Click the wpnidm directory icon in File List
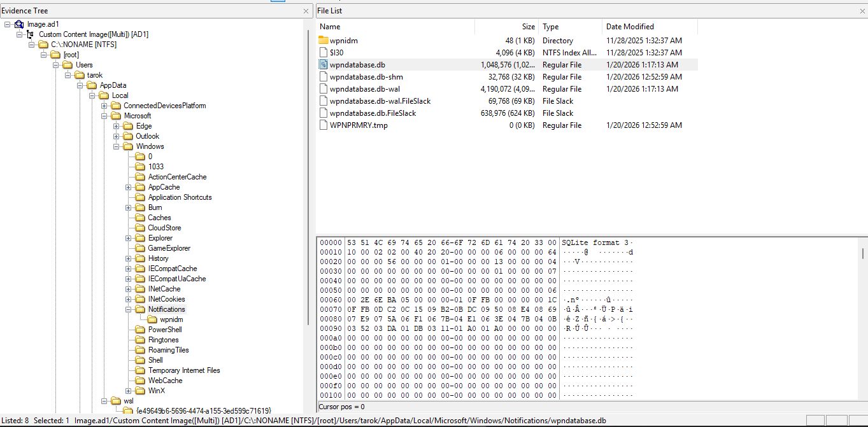 323,41
